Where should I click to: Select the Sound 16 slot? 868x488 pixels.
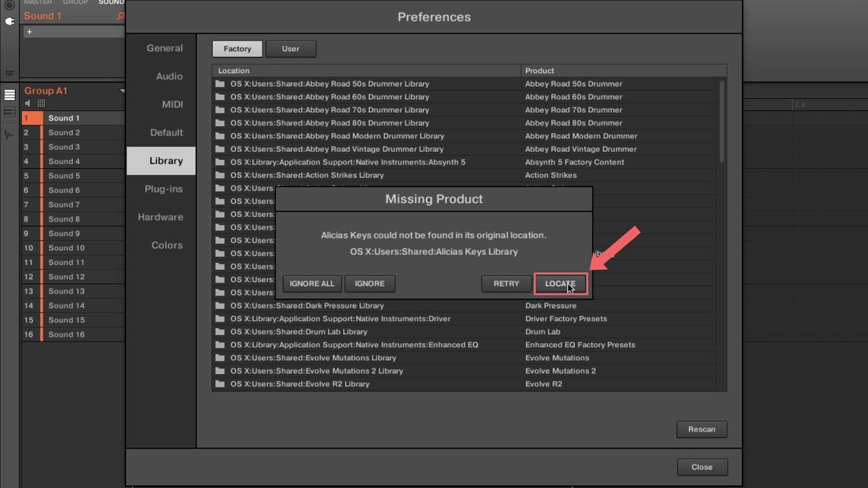pyautogui.click(x=73, y=335)
